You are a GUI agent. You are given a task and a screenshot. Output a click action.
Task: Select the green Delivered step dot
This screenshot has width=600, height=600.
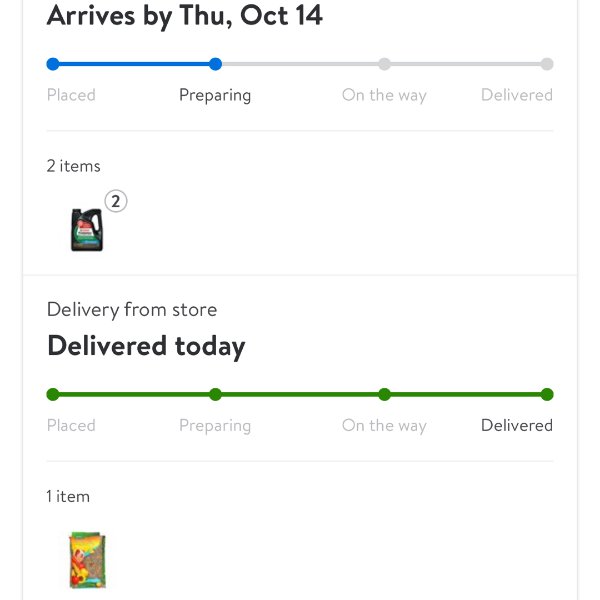[x=547, y=394]
